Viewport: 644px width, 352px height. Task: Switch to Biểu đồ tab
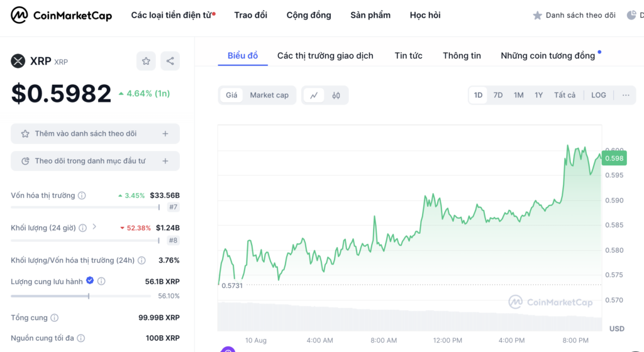tap(243, 56)
